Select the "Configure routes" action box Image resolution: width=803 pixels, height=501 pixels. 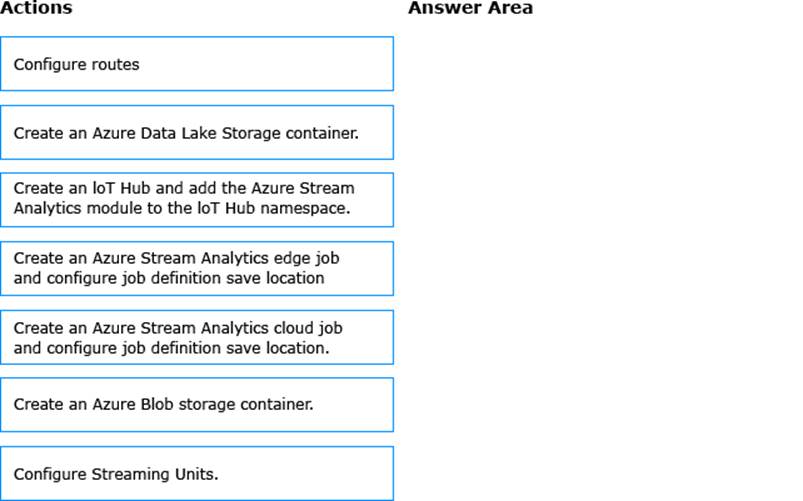point(196,64)
